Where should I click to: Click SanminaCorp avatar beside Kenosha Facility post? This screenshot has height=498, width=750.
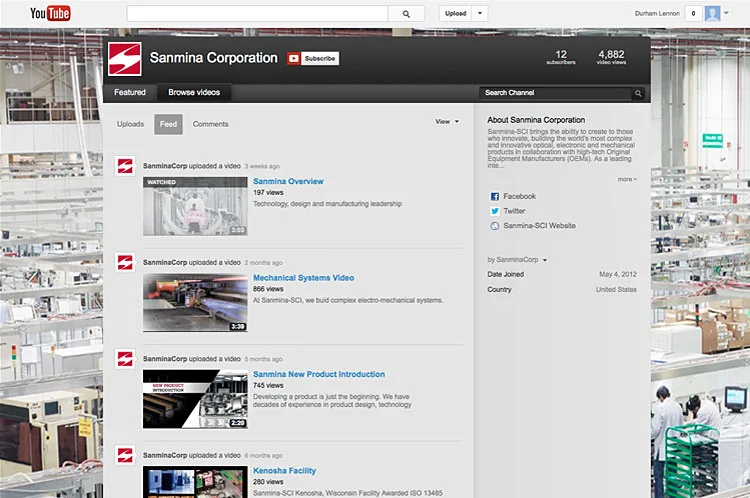pyautogui.click(x=125, y=455)
